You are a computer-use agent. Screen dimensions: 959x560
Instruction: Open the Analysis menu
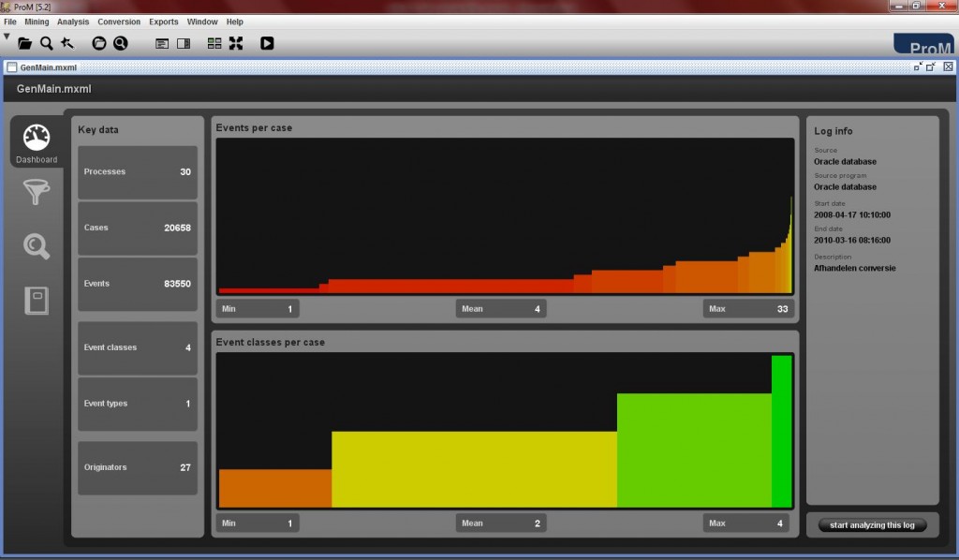pos(73,22)
